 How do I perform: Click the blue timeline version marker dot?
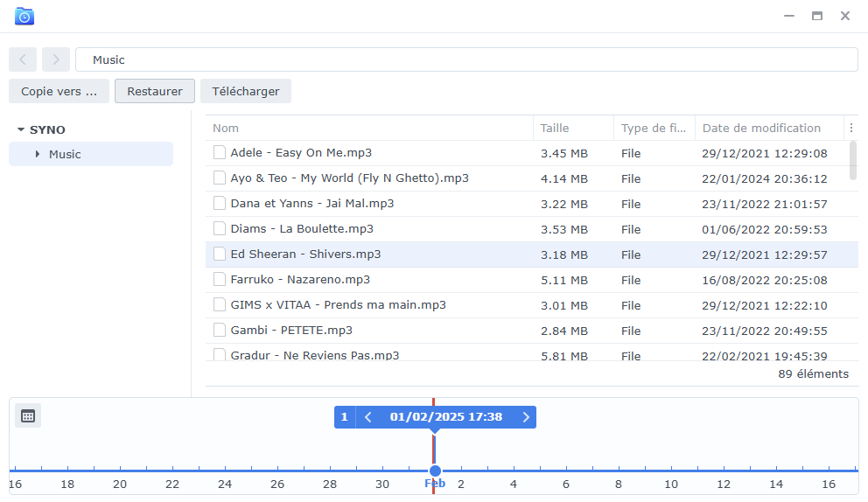point(435,471)
